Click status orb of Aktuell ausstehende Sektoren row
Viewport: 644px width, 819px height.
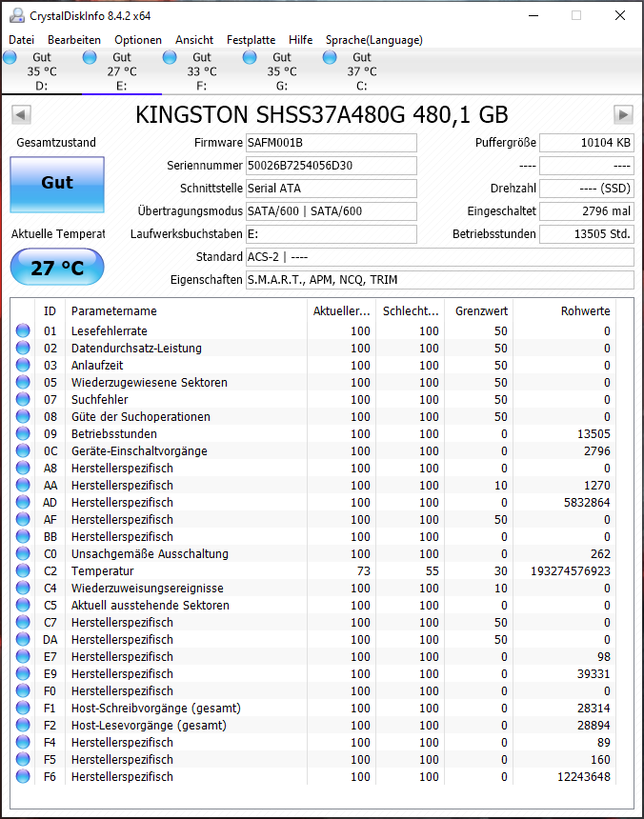(x=23, y=605)
